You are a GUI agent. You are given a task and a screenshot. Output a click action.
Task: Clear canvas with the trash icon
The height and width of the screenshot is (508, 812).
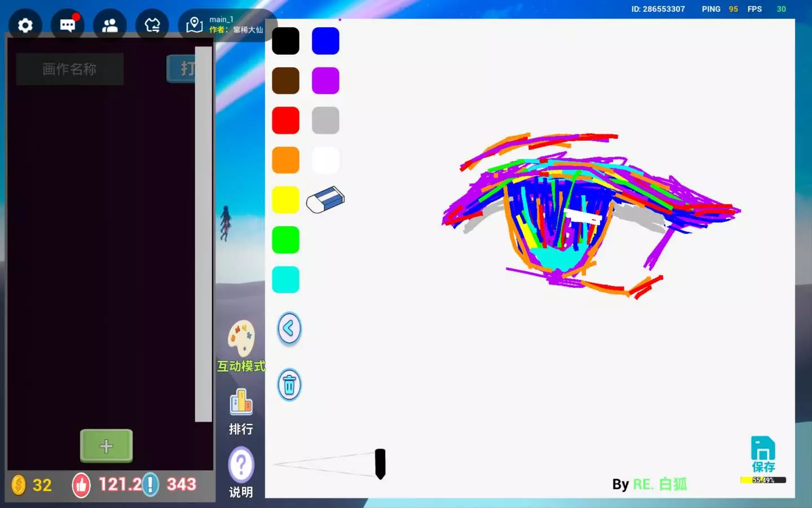click(x=289, y=386)
